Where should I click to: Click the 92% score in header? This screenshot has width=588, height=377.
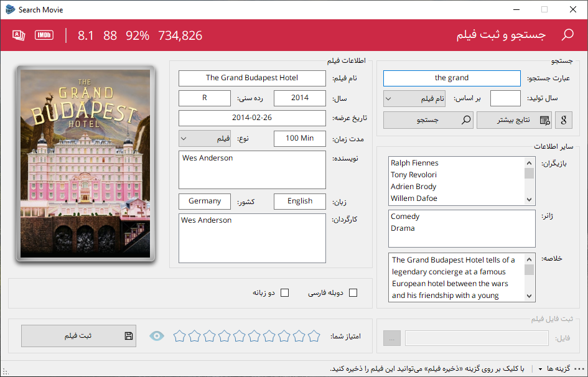(x=138, y=35)
